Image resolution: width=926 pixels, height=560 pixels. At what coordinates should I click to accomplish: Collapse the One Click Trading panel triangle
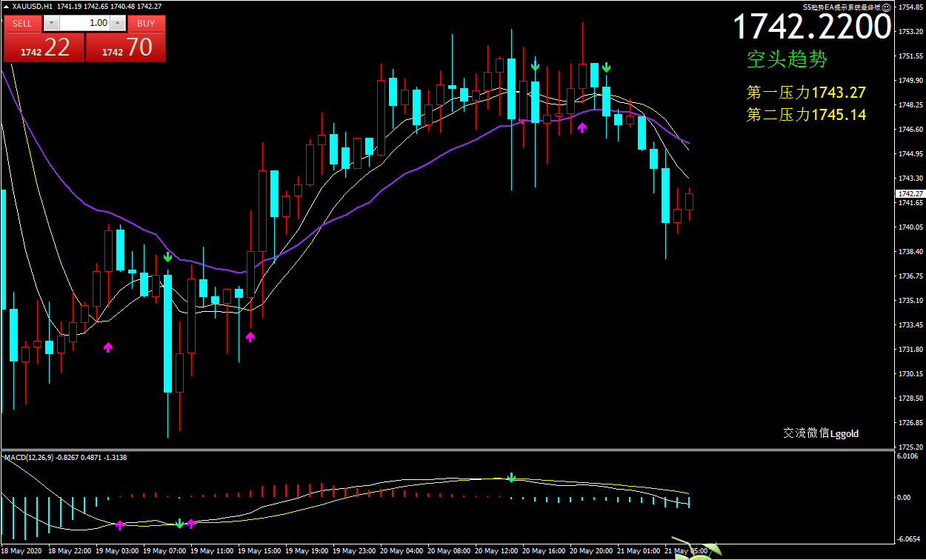tap(7, 7)
